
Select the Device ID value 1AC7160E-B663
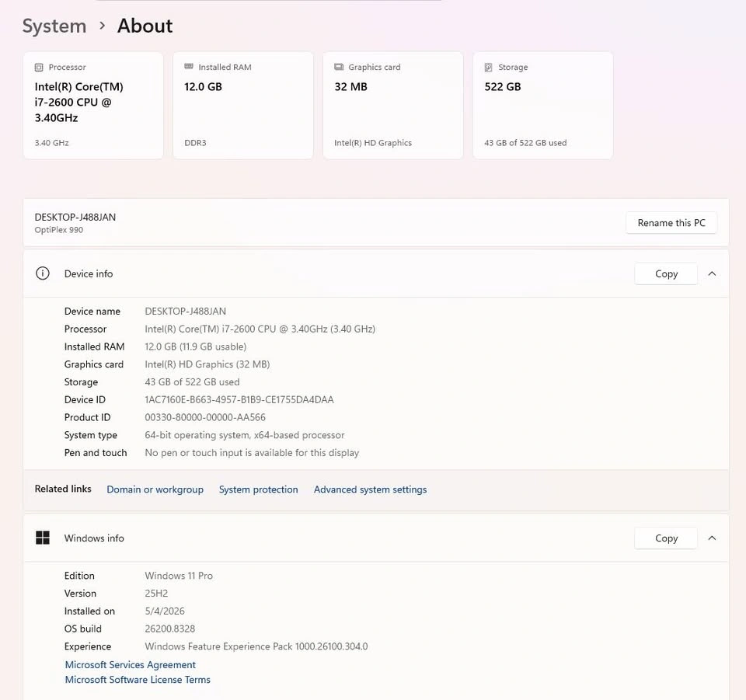point(239,400)
